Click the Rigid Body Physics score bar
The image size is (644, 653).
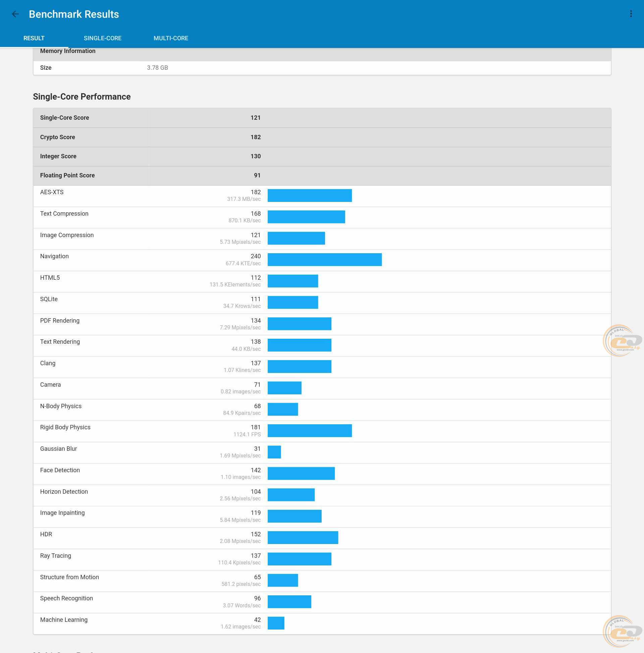(309, 431)
